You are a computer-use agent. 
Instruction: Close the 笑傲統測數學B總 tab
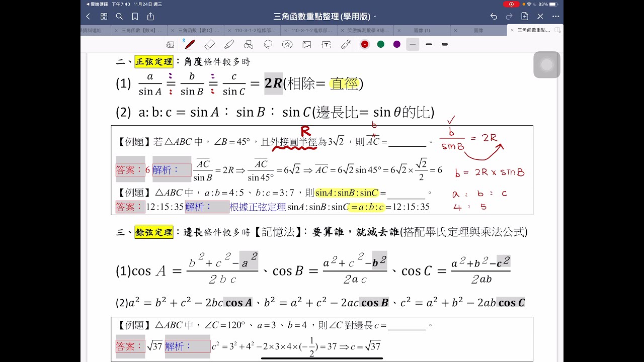click(343, 30)
